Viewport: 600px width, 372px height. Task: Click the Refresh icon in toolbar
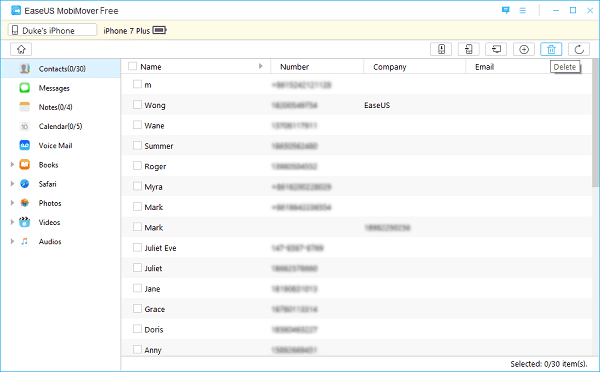pos(579,49)
